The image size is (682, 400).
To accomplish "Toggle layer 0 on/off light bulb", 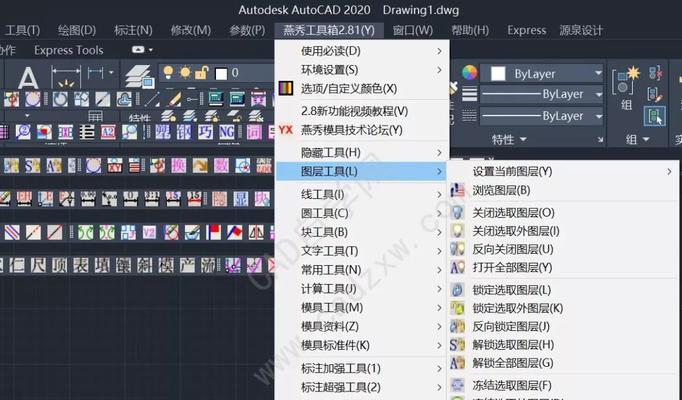I will [168, 72].
